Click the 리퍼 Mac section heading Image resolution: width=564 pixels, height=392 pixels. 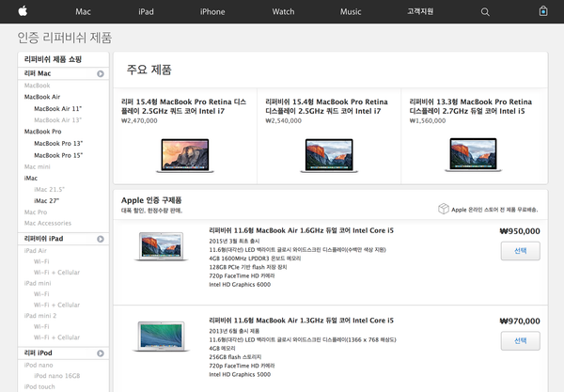coord(38,73)
